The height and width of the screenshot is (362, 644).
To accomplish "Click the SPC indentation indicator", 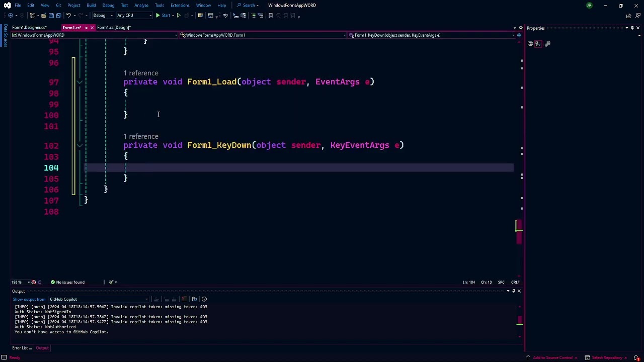I will pos(501,282).
